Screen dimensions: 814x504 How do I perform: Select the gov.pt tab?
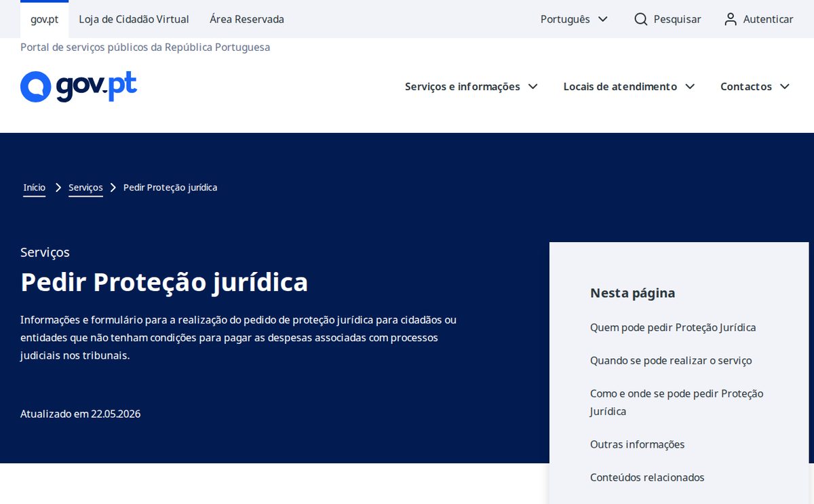45,19
